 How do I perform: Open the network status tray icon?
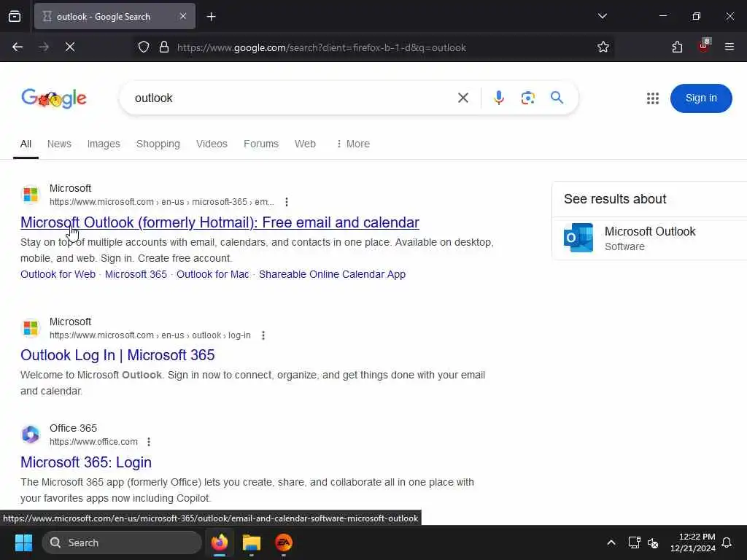pos(634,542)
